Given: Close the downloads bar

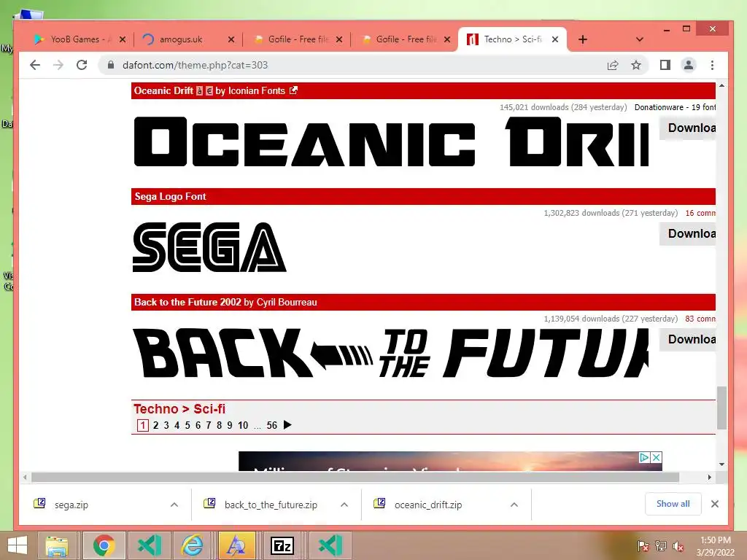Looking at the screenshot, I should 715,504.
